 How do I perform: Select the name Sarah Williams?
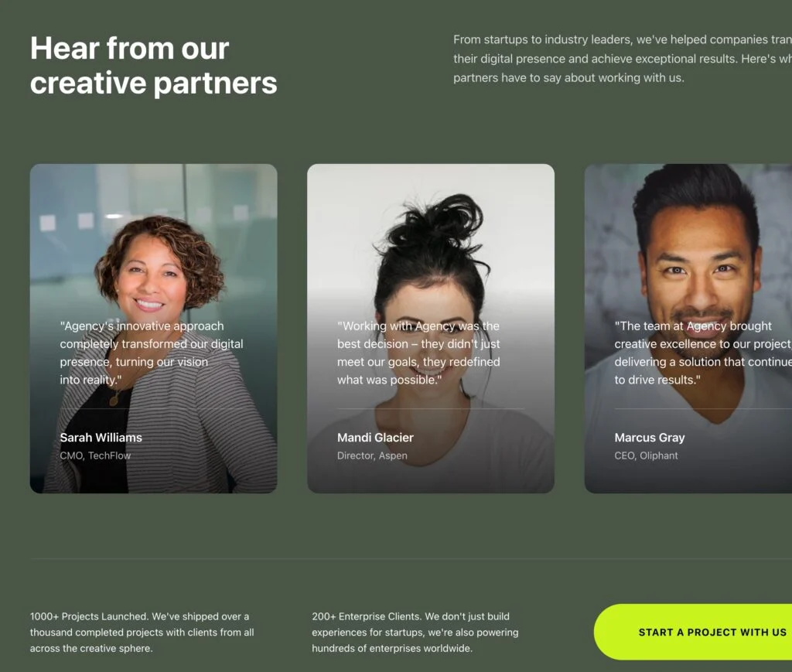[101, 437]
